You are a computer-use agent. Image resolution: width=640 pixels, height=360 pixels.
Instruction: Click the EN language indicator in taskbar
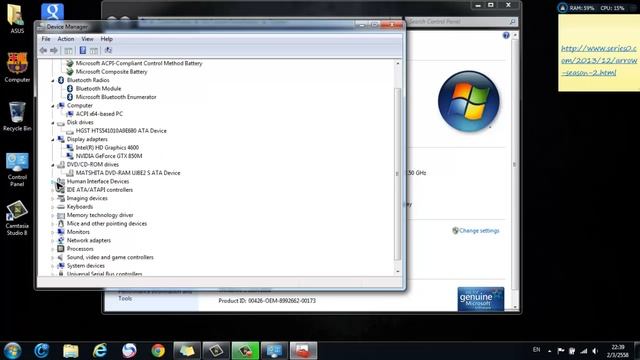tap(536, 350)
